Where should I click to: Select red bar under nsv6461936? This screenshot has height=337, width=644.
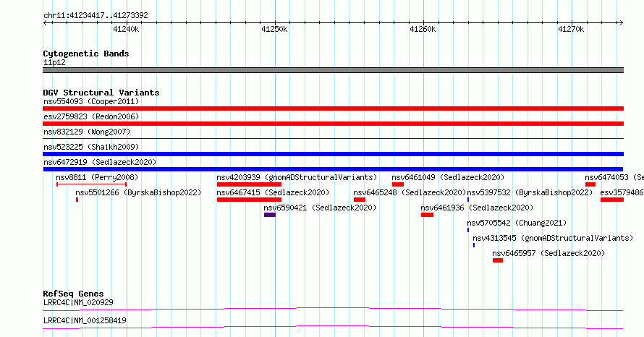427,215
